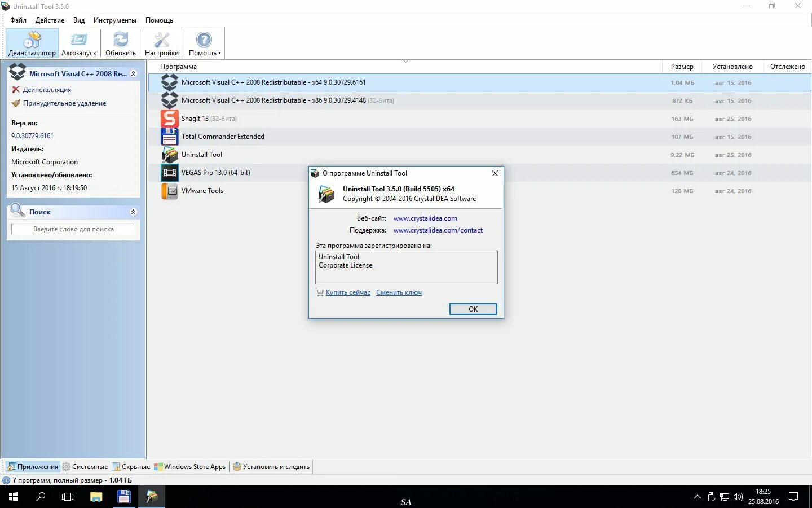Viewport: 812px width, 508px height.
Task: Select the Total Commander Extended row
Action: pyautogui.click(x=480, y=137)
